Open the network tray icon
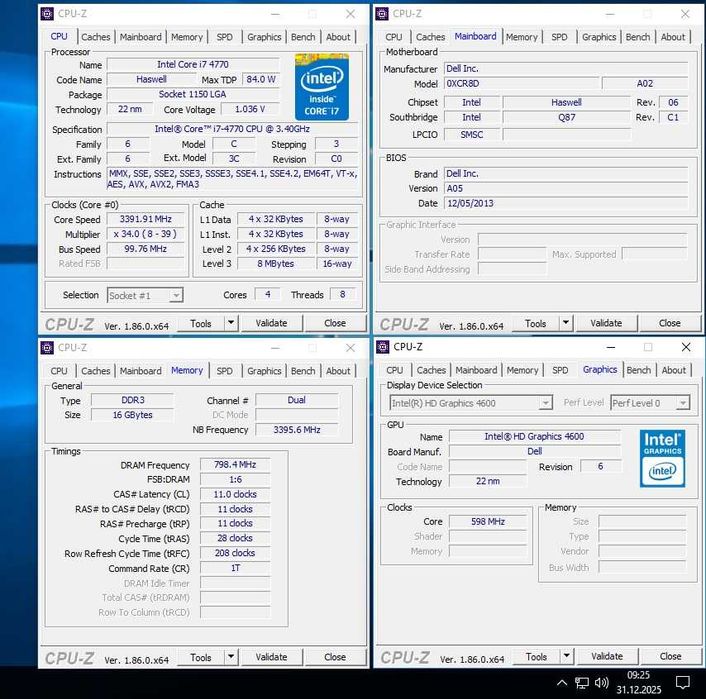The width and height of the screenshot is (706, 699). [581, 683]
